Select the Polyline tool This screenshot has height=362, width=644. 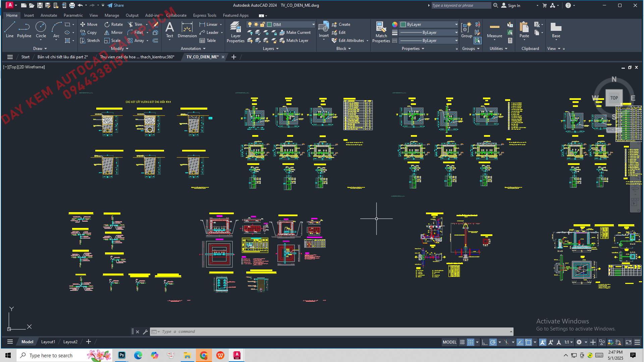[24, 30]
